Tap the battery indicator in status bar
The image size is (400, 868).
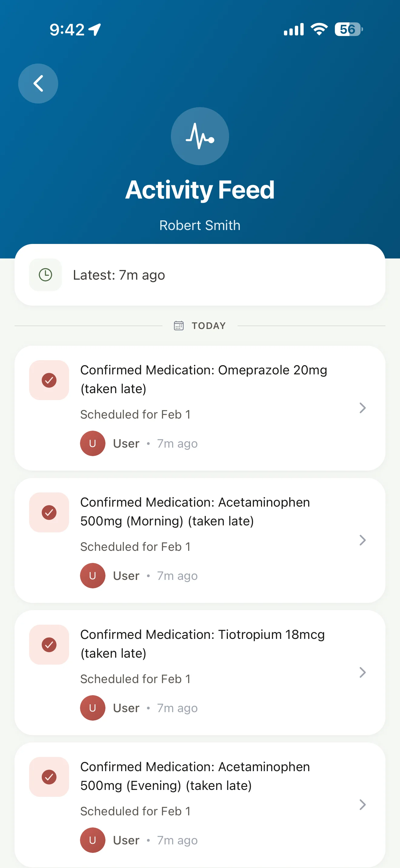[348, 29]
